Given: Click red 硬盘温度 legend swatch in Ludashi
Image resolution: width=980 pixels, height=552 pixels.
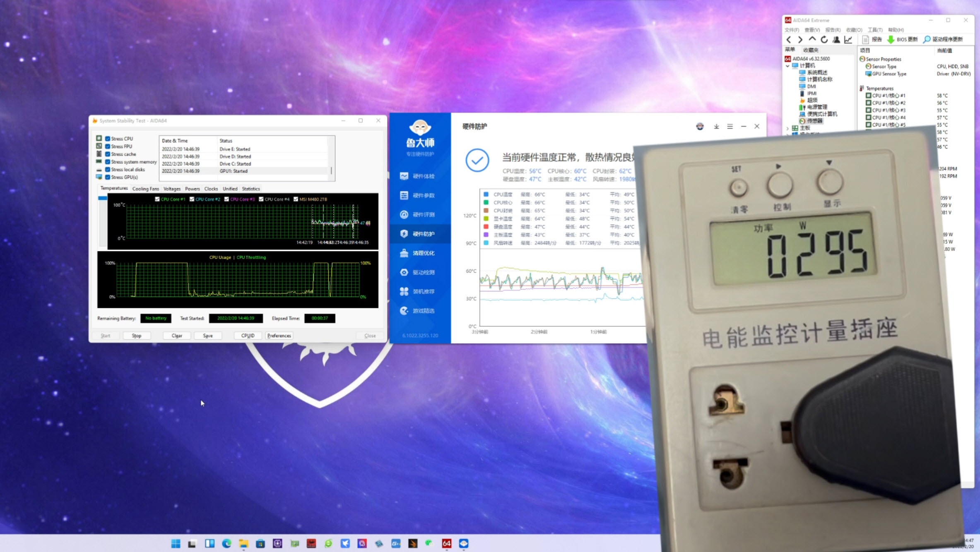Looking at the screenshot, I should pyautogui.click(x=486, y=227).
